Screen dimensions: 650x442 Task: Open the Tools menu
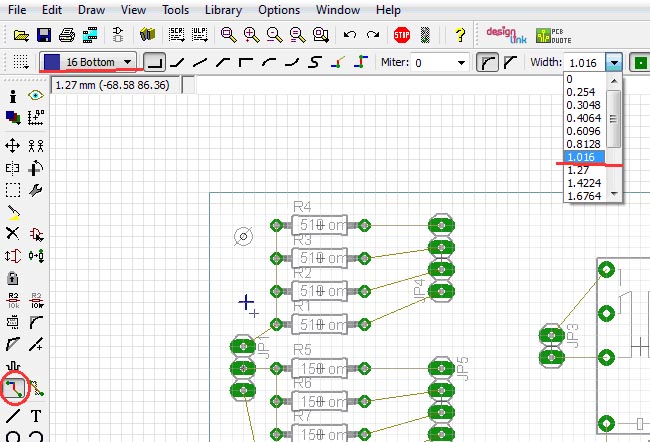[175, 9]
